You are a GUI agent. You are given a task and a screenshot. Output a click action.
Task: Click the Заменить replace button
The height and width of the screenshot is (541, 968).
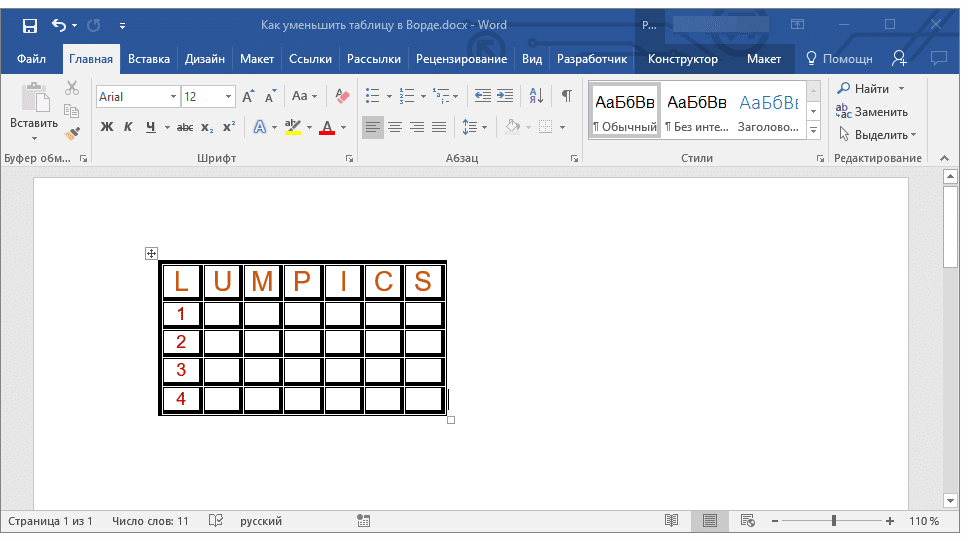tap(872, 112)
